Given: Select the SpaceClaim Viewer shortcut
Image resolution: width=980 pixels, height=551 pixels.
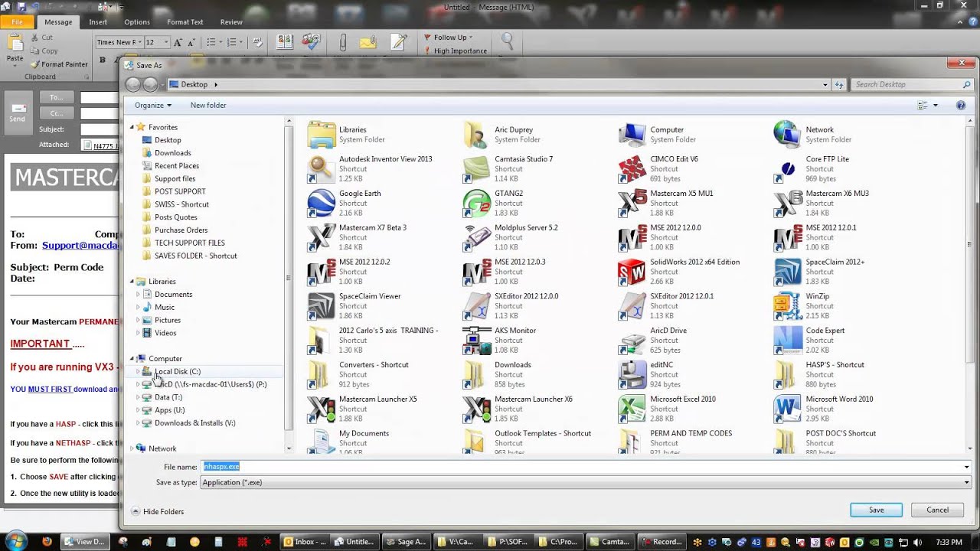Looking at the screenshot, I should point(354,306).
